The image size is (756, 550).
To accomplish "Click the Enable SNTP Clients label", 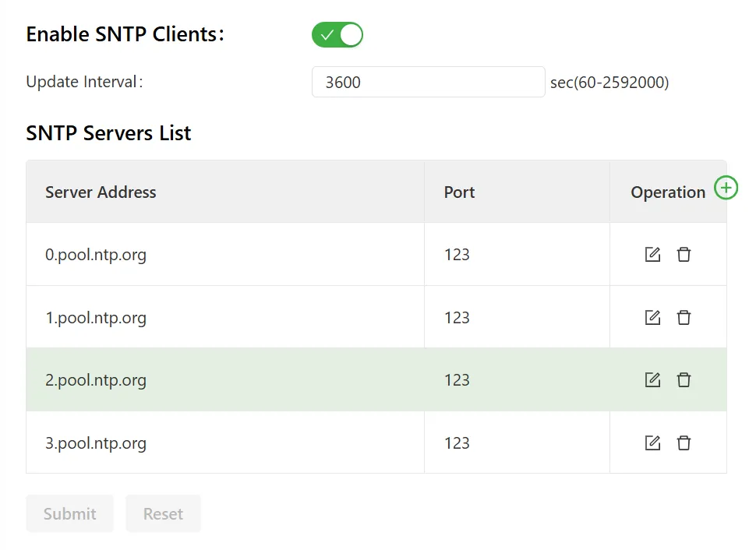I will pos(125,34).
